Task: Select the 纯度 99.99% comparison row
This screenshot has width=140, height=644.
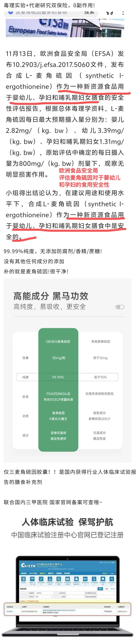Action: [67, 377]
